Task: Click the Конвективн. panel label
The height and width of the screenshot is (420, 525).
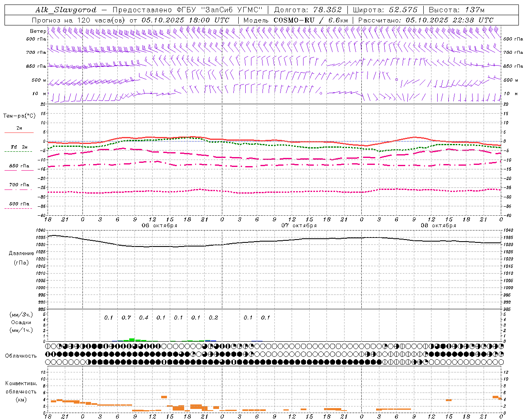Action: (21, 383)
